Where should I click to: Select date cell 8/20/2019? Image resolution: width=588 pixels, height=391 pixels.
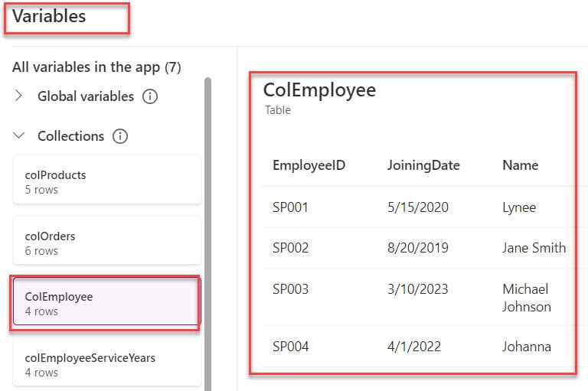418,248
